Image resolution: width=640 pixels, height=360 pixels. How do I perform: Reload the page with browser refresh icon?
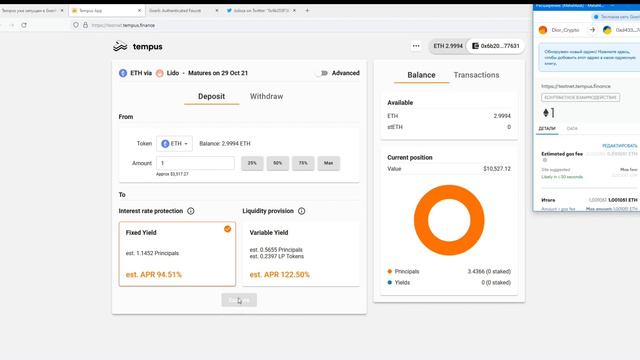pos(24,25)
